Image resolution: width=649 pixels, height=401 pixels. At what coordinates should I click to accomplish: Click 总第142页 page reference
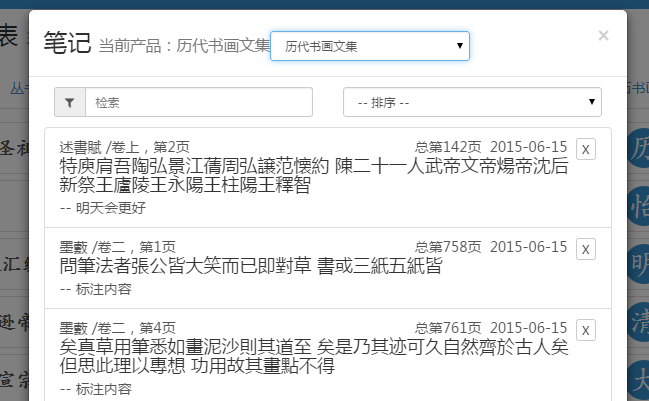pos(448,147)
